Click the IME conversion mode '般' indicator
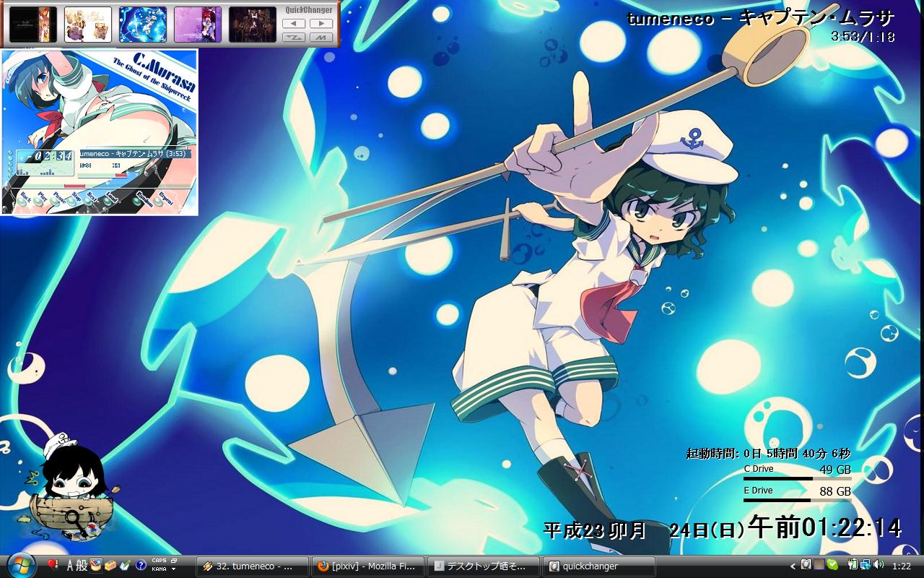The image size is (924, 578). (x=82, y=566)
